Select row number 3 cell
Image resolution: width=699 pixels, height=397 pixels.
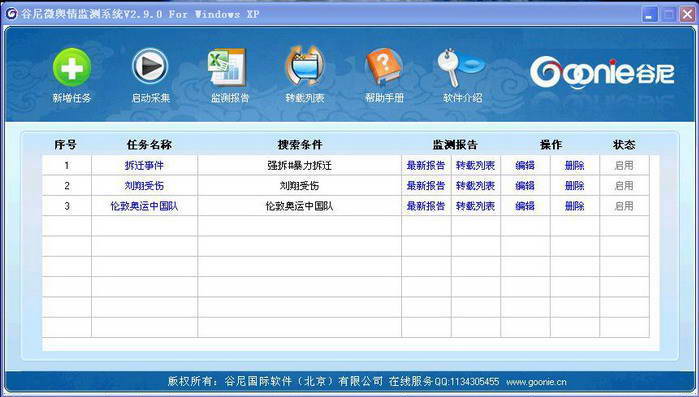67,206
